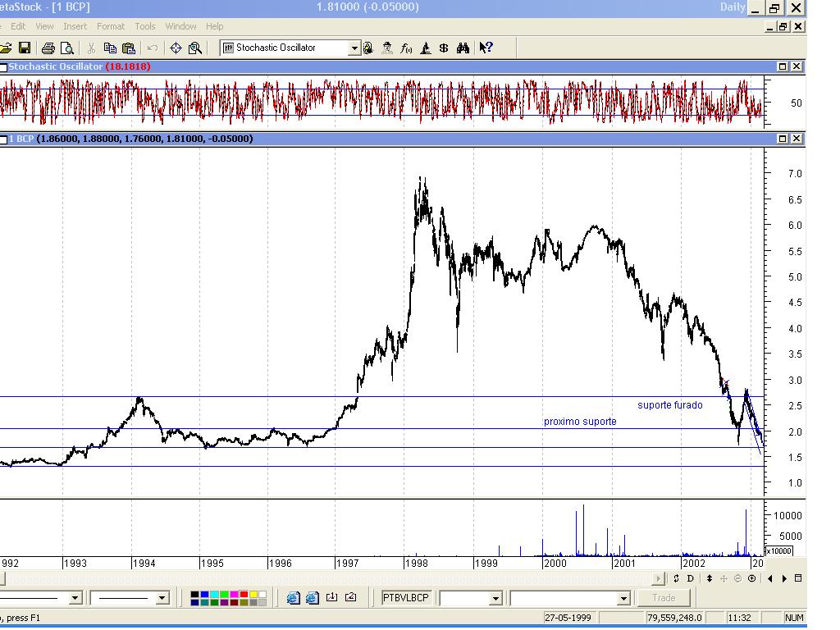Click the first Internet Explorer icon
Image resolution: width=840 pixels, height=630 pixels.
point(293,597)
